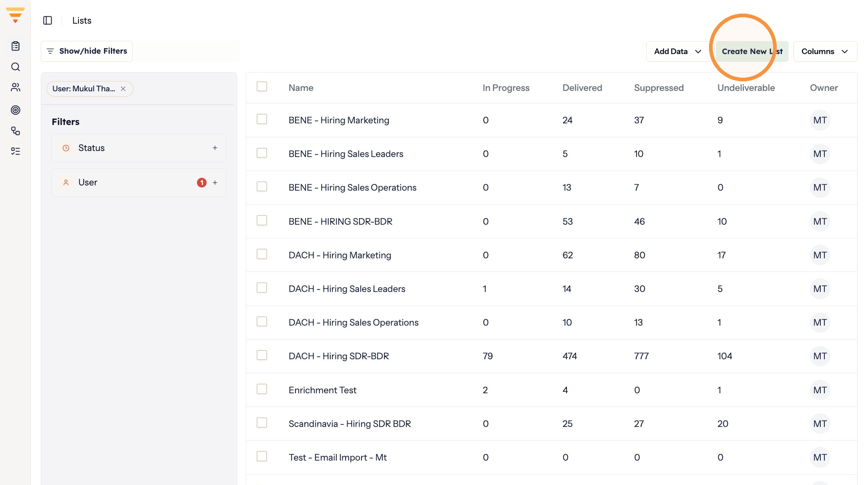Open the clipboard lists icon in sidebar
This screenshot has width=868, height=485.
(16, 46)
